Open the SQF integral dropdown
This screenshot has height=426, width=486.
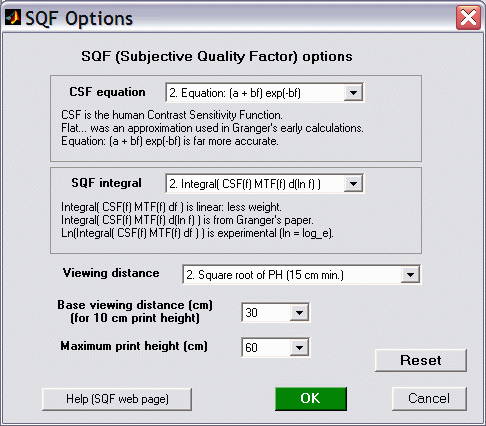coord(265,183)
